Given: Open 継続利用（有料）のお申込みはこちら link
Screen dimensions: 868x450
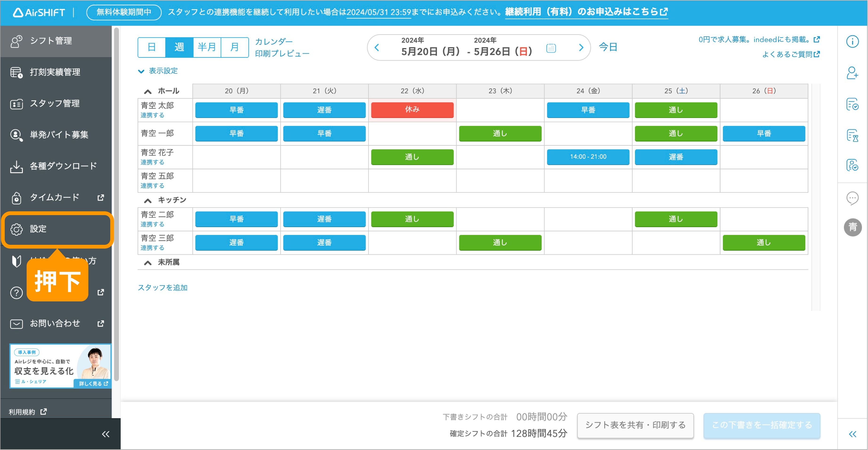Looking at the screenshot, I should (x=586, y=12).
